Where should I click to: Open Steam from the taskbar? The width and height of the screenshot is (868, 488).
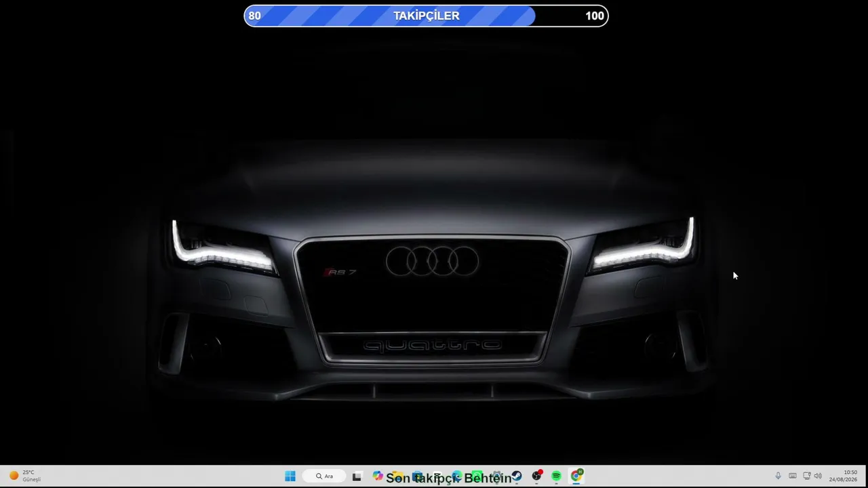pos(517,476)
